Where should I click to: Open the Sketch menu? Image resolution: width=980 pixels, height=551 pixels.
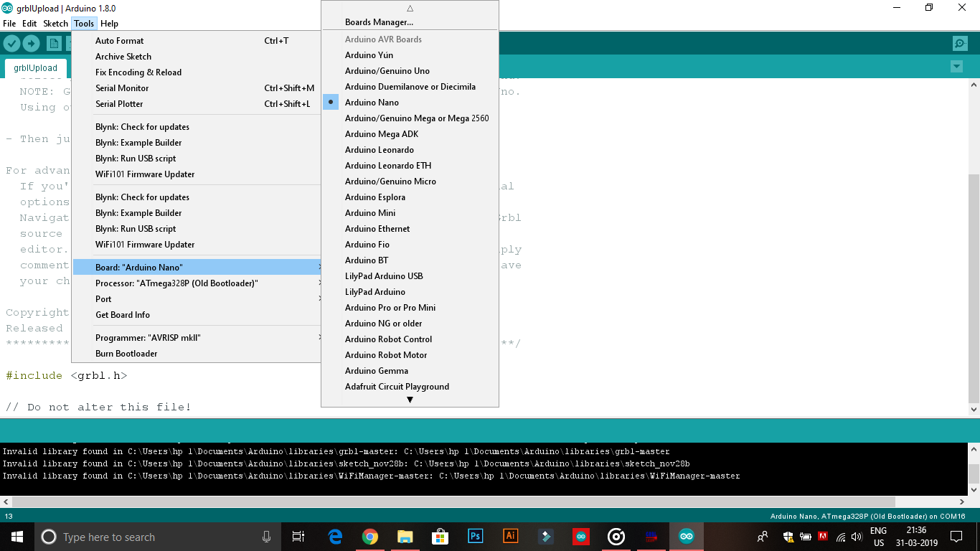point(55,23)
